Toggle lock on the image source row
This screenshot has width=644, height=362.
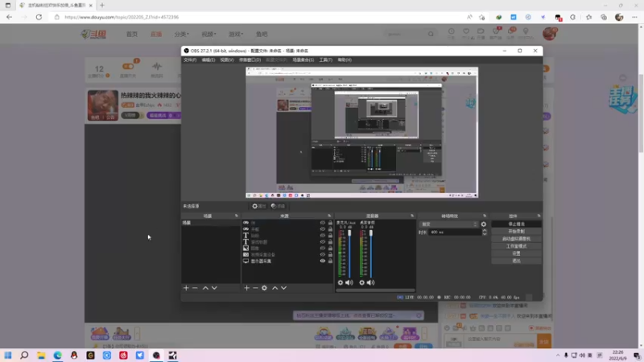[330, 249]
